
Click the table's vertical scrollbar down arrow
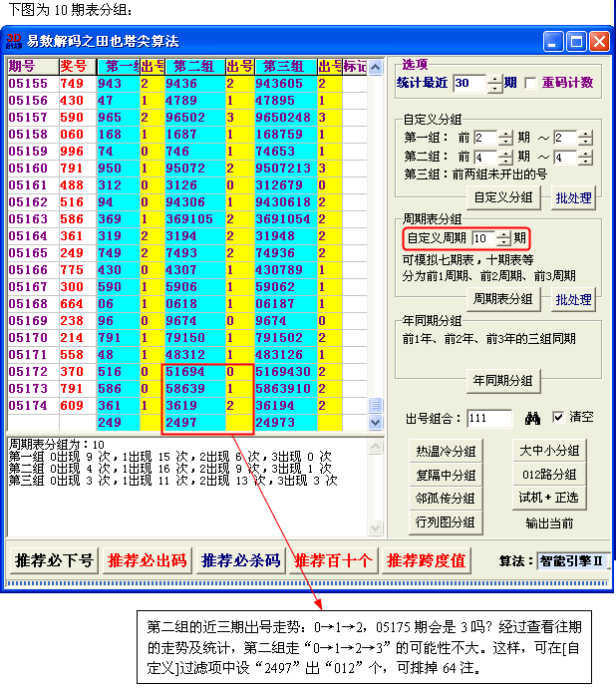pyautogui.click(x=376, y=422)
